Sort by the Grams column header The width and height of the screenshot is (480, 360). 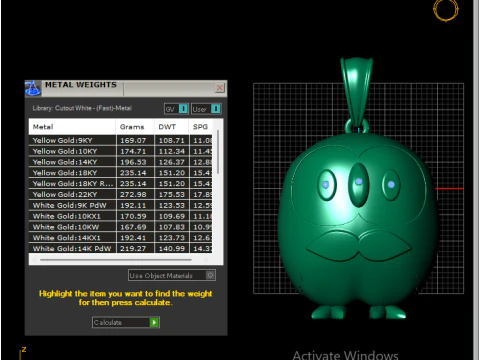pos(135,127)
